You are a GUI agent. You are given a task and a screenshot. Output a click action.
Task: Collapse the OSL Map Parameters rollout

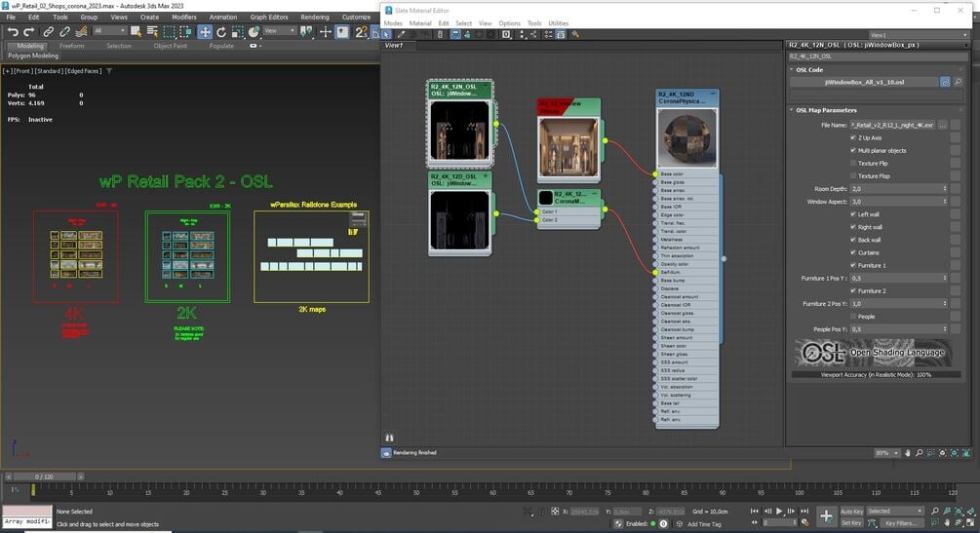click(826, 110)
